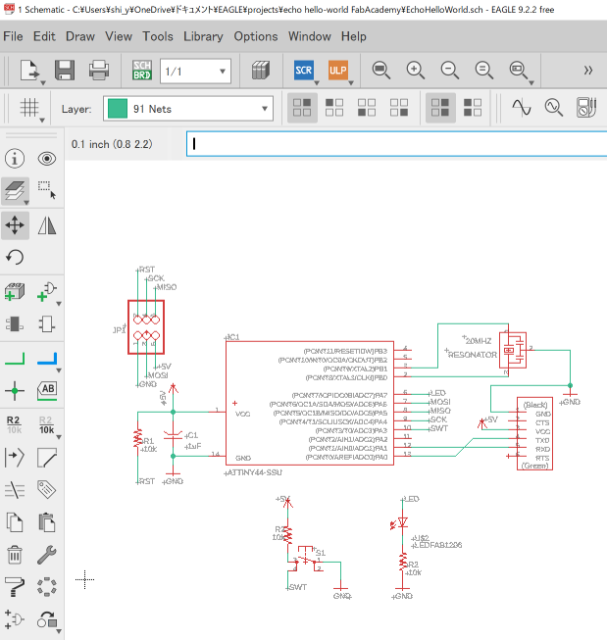Select the Delete trash tool
The image size is (607, 640).
(x=15, y=555)
